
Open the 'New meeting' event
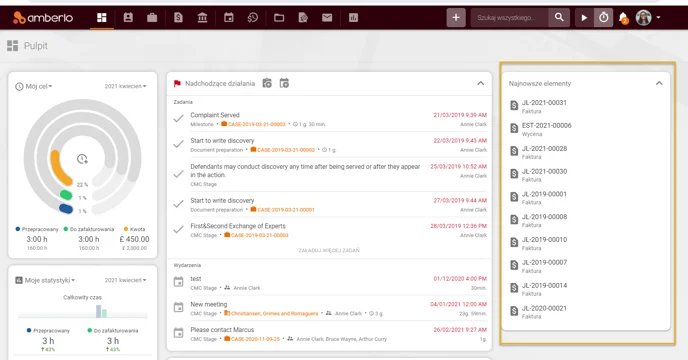point(209,304)
